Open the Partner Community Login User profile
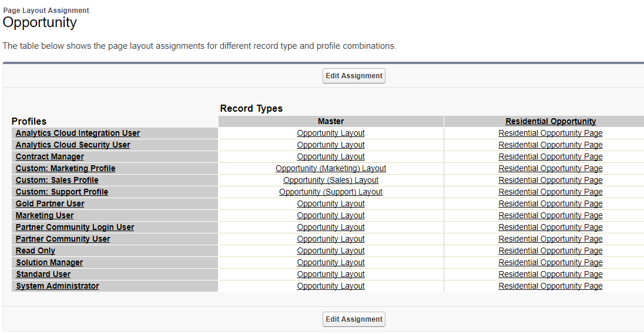 75,228
